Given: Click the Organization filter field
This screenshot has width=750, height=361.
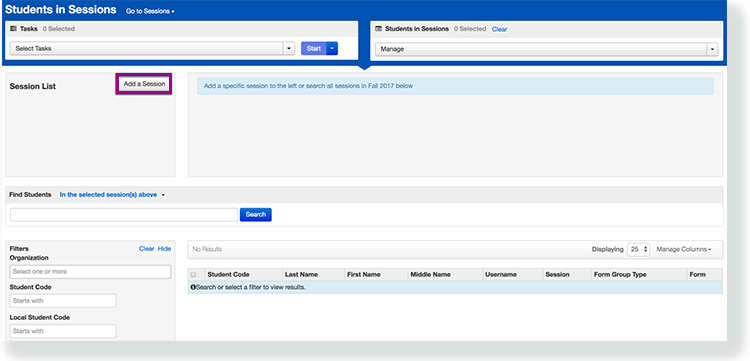Looking at the screenshot, I should click(90, 272).
